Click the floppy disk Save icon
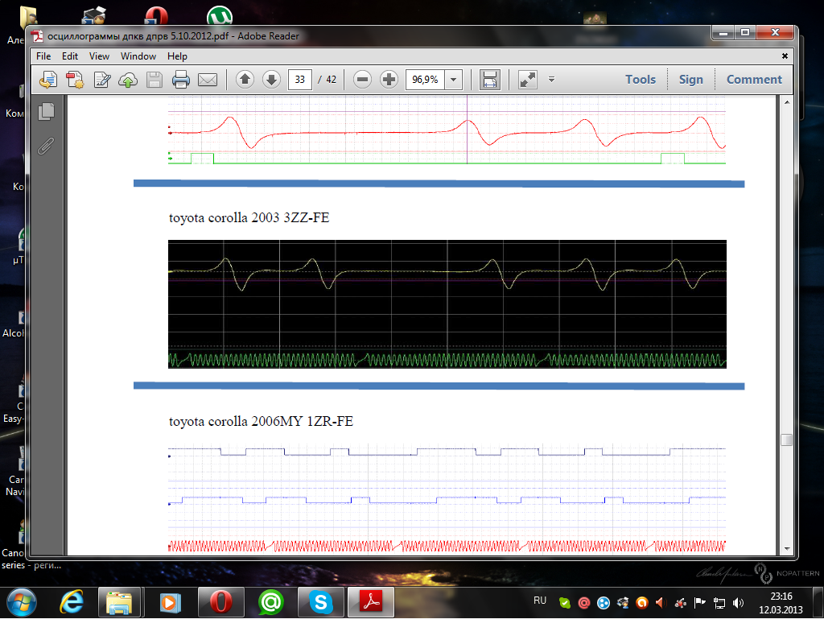The width and height of the screenshot is (824, 644). point(154,80)
